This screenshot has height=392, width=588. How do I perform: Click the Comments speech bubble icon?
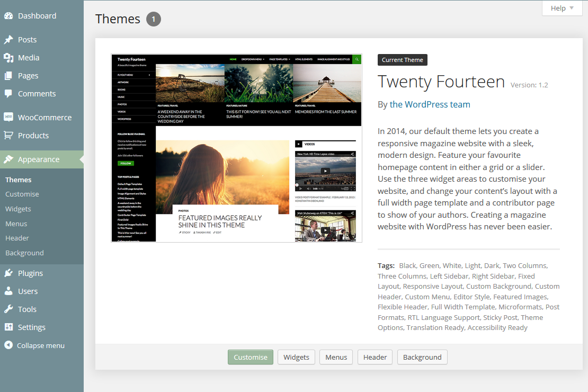pos(8,93)
